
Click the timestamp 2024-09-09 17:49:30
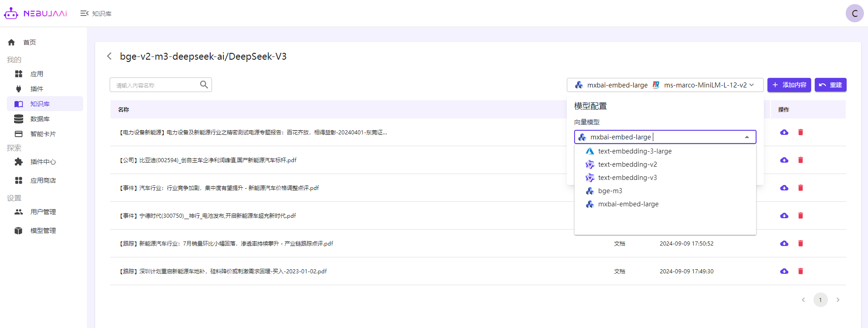pyautogui.click(x=686, y=272)
